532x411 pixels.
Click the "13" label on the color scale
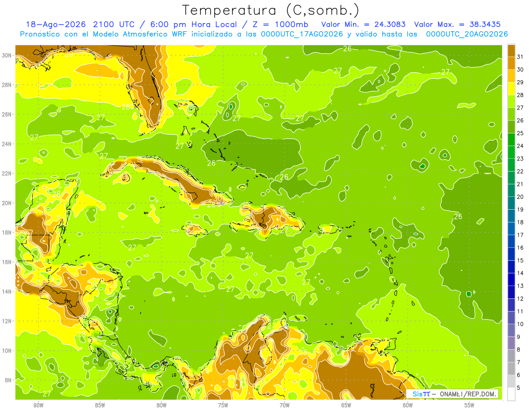click(520, 286)
